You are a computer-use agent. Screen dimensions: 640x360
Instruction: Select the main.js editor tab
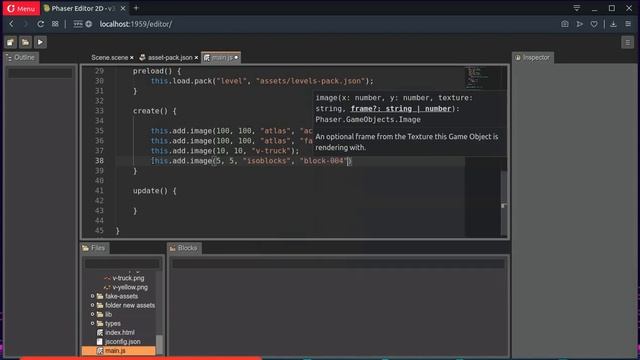pyautogui.click(x=221, y=58)
